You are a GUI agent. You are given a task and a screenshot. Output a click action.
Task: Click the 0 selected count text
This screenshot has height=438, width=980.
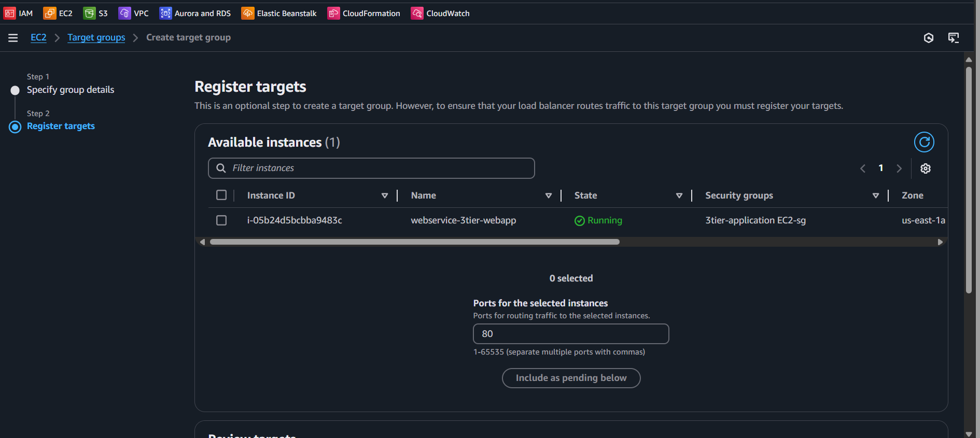(x=571, y=278)
